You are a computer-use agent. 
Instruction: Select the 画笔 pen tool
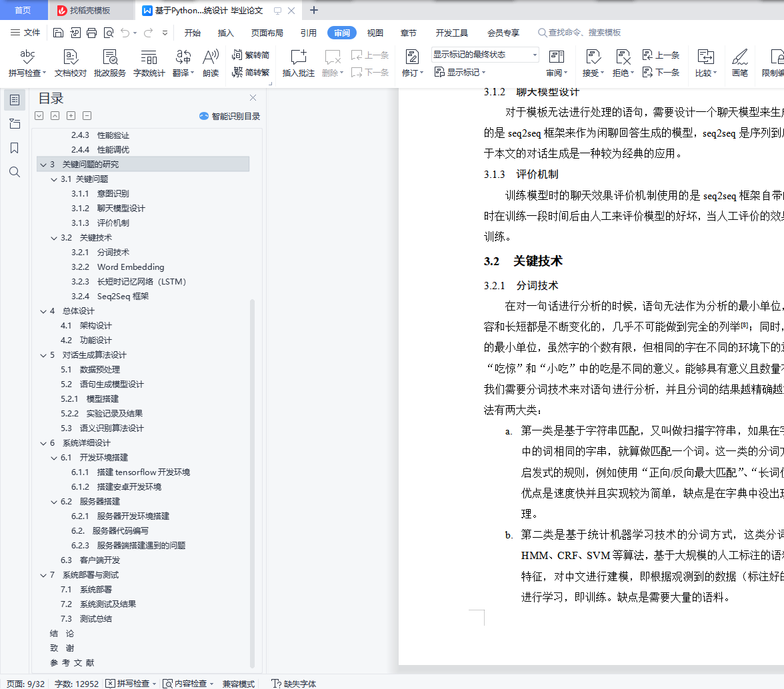coord(739,63)
